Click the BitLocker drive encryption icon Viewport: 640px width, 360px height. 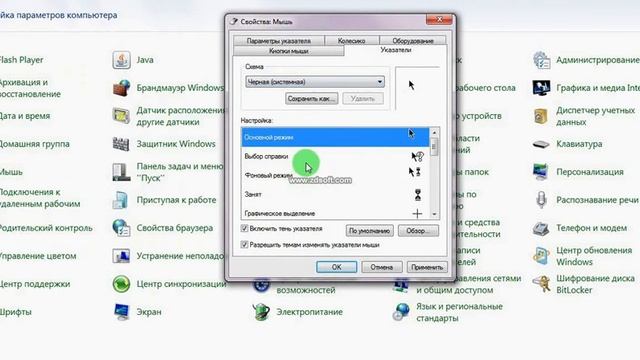point(541,284)
